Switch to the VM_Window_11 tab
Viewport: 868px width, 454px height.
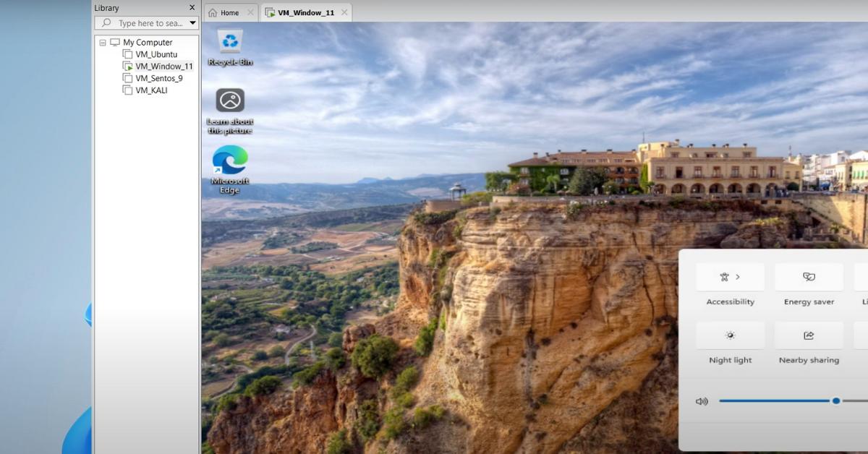[306, 12]
